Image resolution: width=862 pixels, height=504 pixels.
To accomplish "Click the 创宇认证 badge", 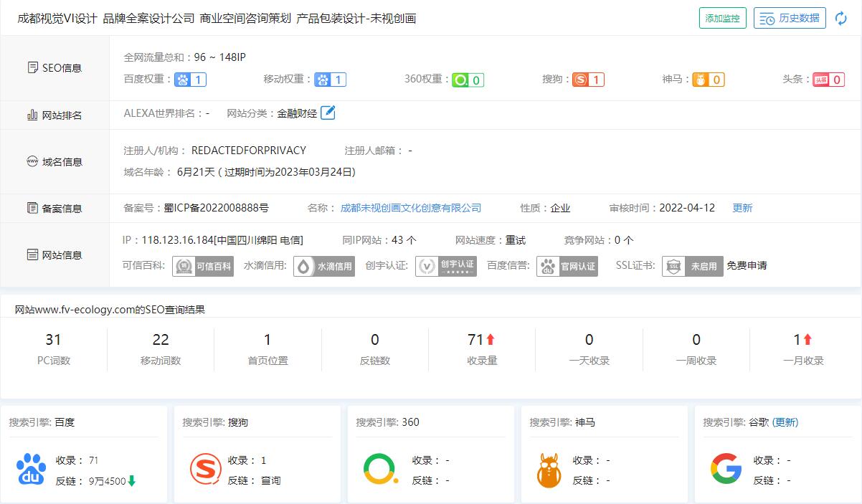I will click(x=446, y=266).
